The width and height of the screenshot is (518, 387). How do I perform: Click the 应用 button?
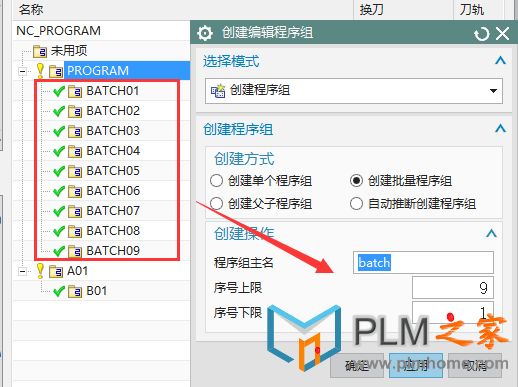click(416, 365)
